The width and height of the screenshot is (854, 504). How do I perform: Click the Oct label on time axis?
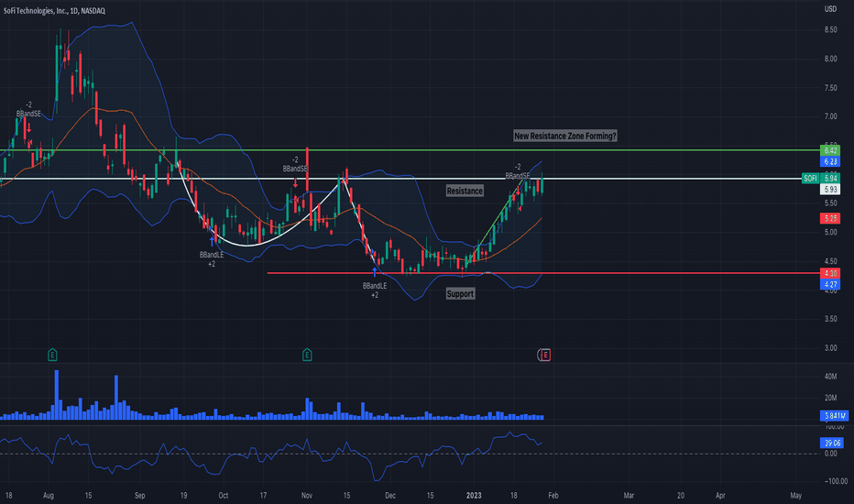[x=224, y=495]
